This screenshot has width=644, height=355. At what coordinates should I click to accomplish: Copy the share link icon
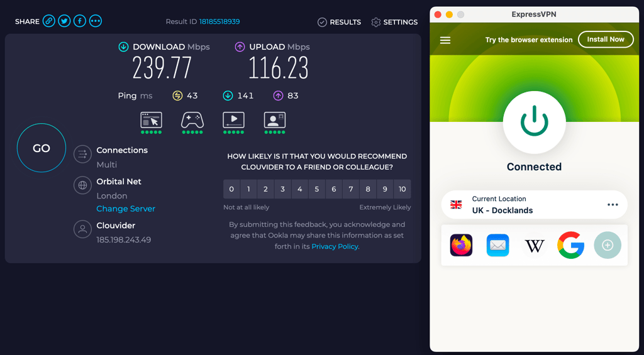coord(49,21)
